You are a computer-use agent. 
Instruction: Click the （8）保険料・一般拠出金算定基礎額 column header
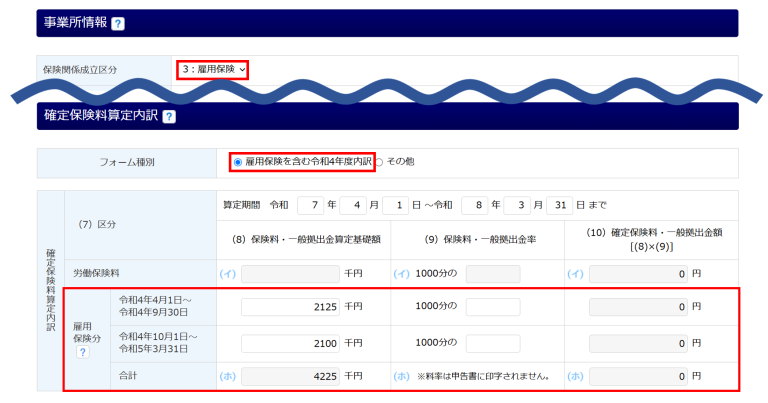306,239
